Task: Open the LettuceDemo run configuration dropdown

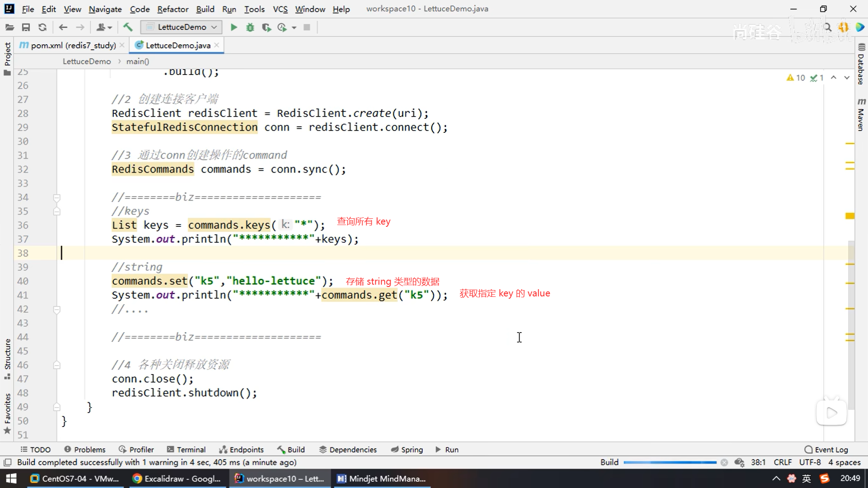Action: click(182, 28)
